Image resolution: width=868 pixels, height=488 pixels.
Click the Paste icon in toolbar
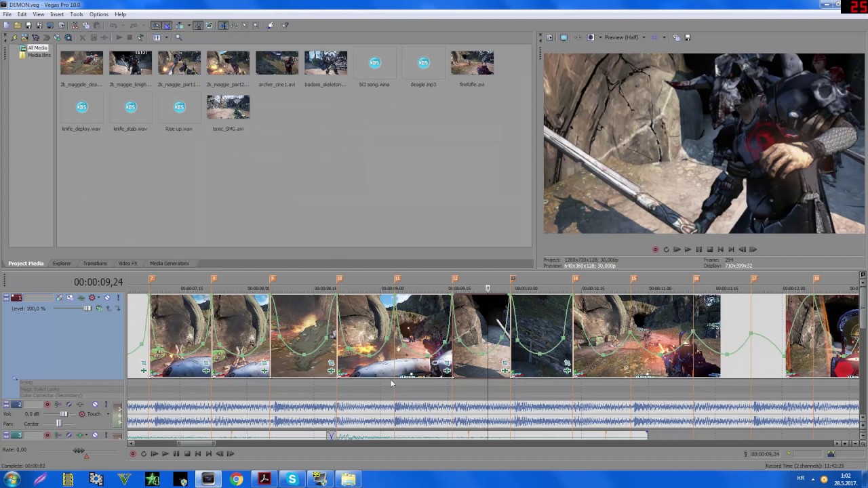point(97,25)
